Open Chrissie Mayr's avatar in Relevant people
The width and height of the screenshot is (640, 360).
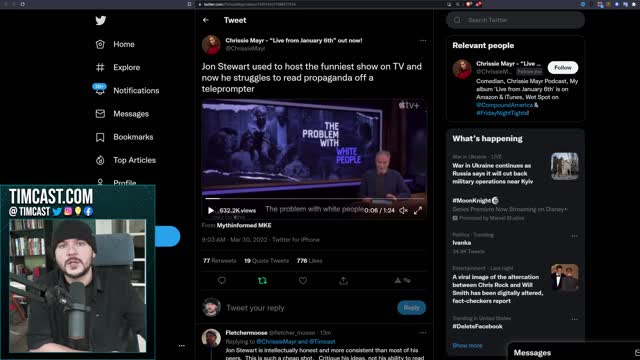pos(462,69)
